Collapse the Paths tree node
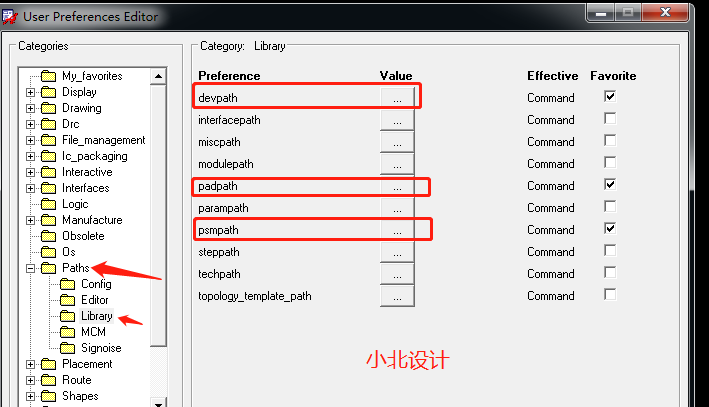The image size is (709, 407). pos(31,268)
